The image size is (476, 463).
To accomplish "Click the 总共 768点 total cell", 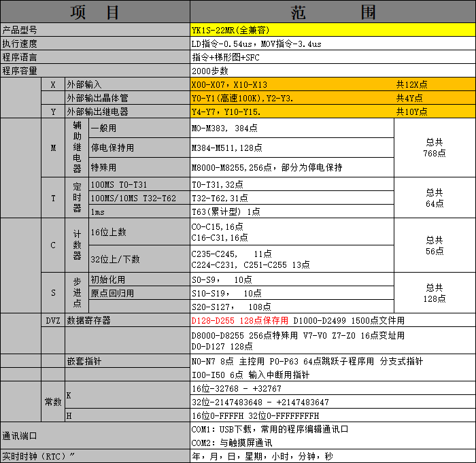I will [x=435, y=148].
